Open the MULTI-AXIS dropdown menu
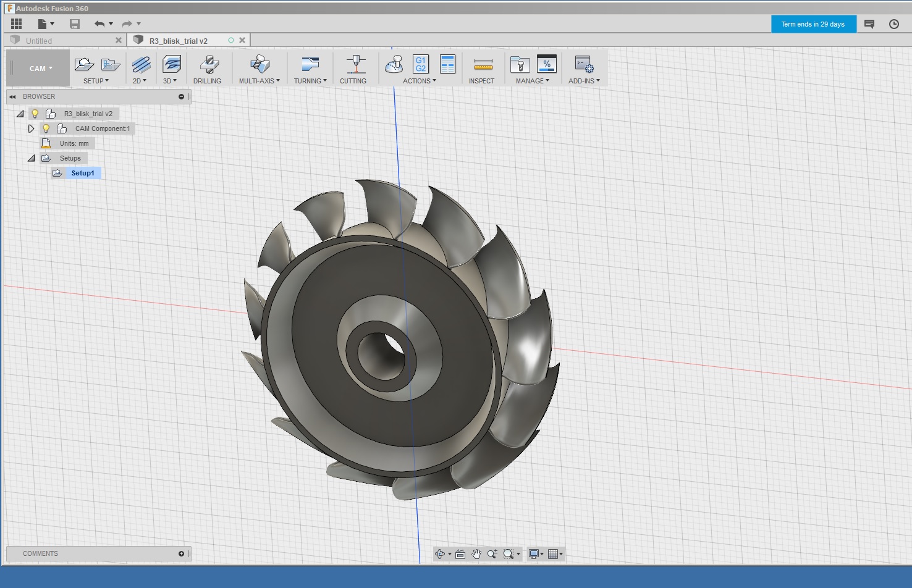 tap(259, 81)
